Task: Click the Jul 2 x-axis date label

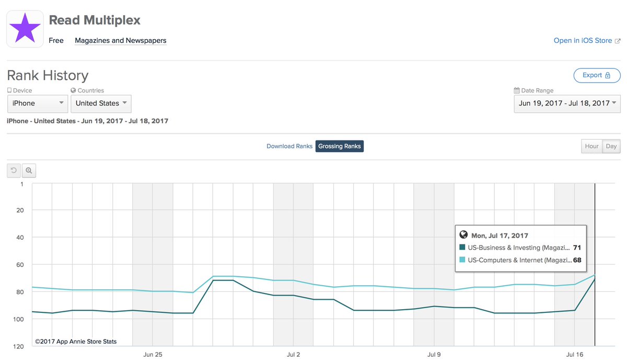Action: [x=293, y=355]
